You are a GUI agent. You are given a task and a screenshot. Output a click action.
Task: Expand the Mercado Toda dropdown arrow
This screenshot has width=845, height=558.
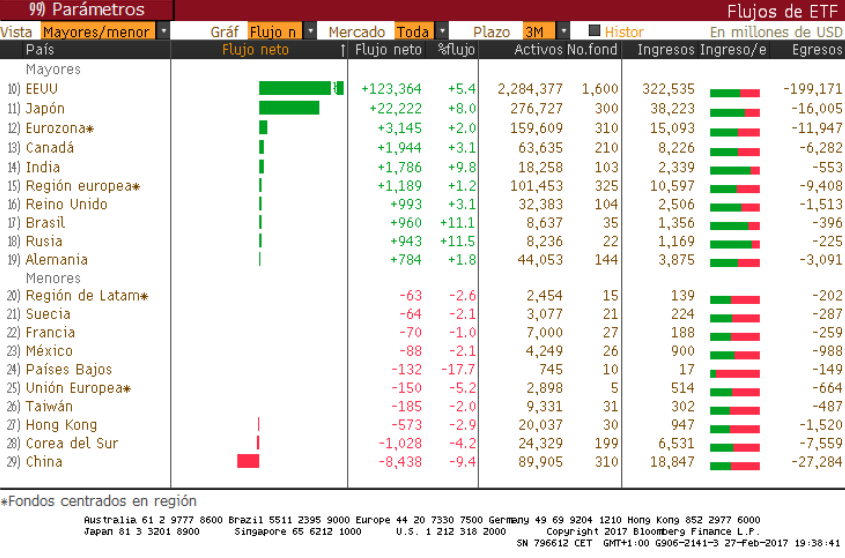(x=441, y=32)
